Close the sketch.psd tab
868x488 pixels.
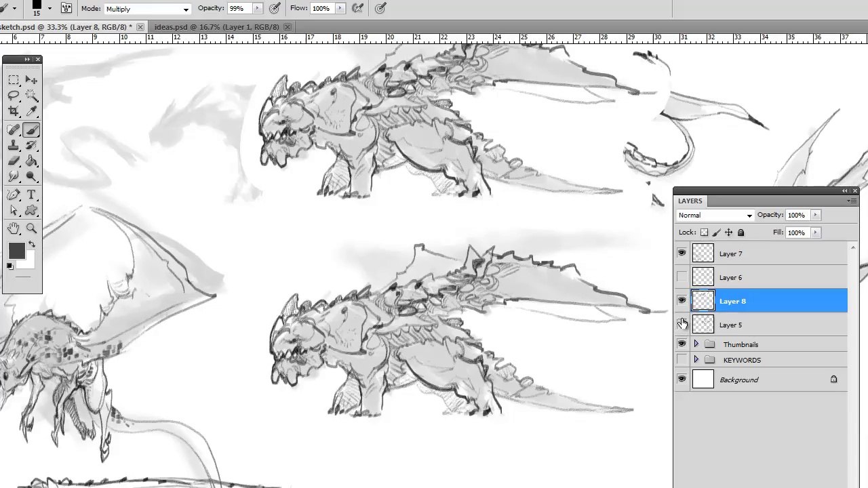[140, 27]
